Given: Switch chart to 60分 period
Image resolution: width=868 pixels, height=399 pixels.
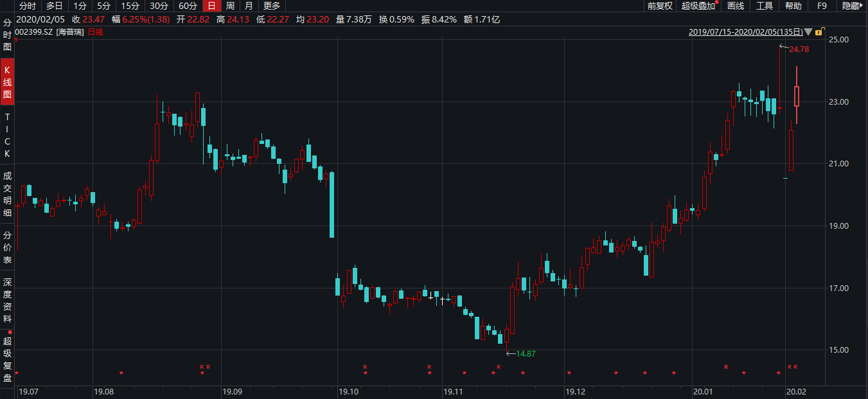Looking at the screenshot, I should (188, 6).
